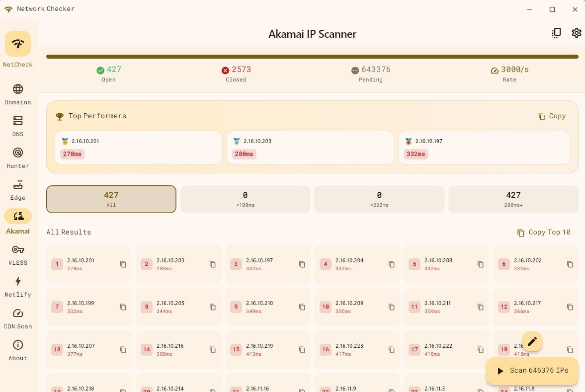Image resolution: width=585 pixels, height=392 pixels.
Task: Open the CDN Scan section
Action: tap(18, 319)
